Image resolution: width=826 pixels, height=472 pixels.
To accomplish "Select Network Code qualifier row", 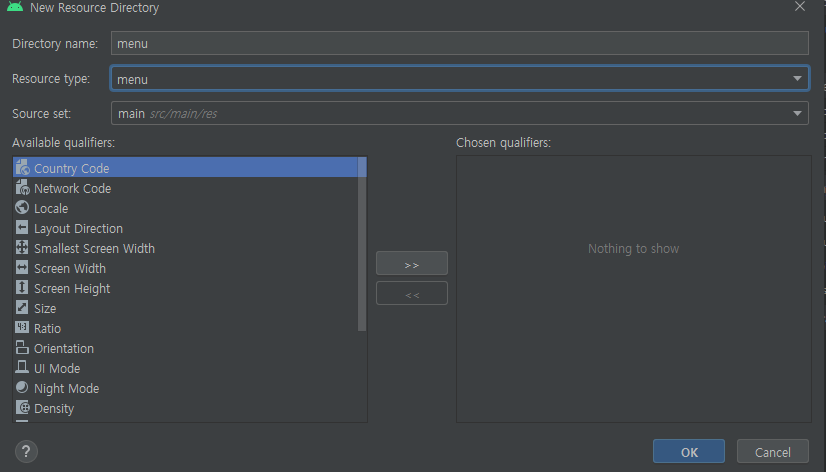I will tap(185, 188).
